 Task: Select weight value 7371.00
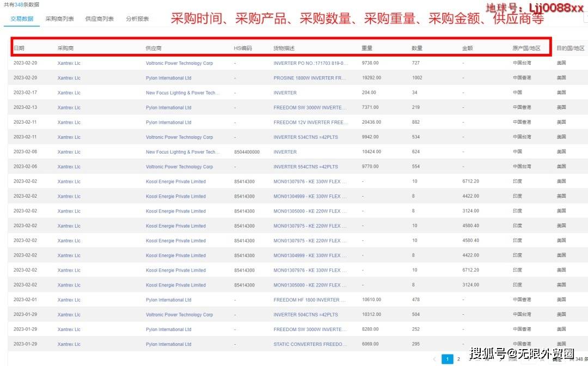pyautogui.click(x=370, y=107)
